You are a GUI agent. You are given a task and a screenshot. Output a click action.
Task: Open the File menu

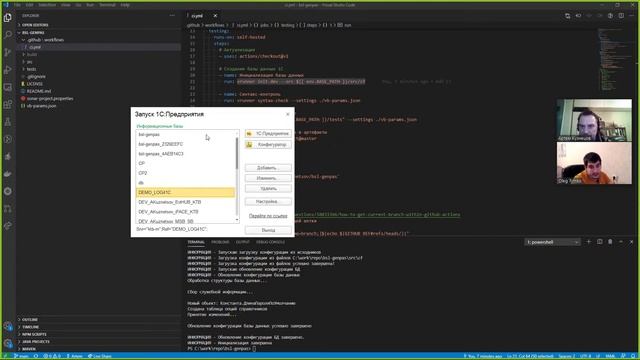point(17,5)
